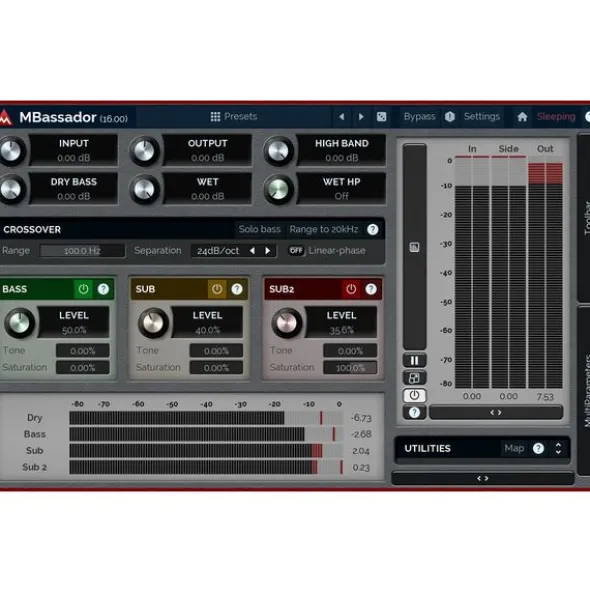Viewport: 590px width, 591px height.
Task: Toggle the SUB2 band power button
Action: [x=351, y=289]
